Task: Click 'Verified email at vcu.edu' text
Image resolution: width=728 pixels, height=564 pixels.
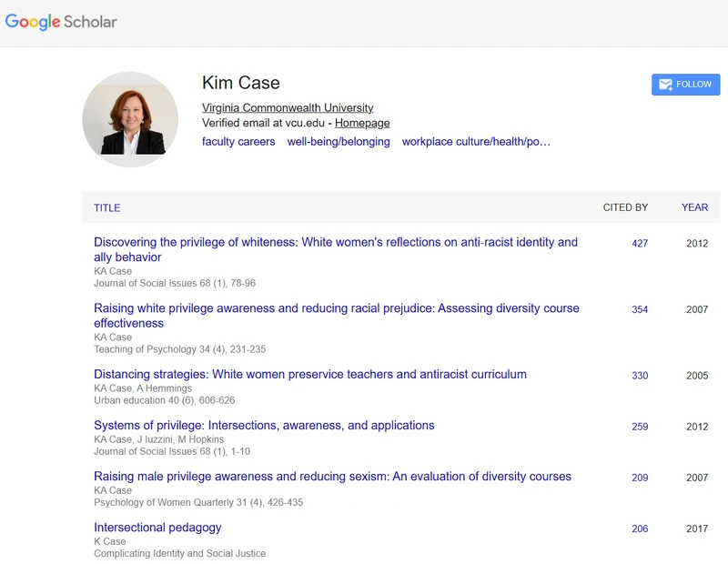Action: [x=263, y=123]
